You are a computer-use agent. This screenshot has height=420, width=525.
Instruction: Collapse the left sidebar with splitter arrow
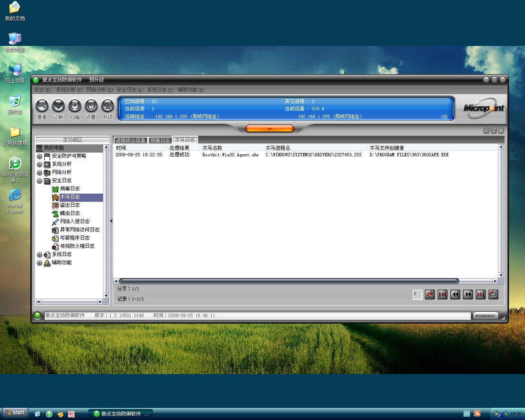111,221
